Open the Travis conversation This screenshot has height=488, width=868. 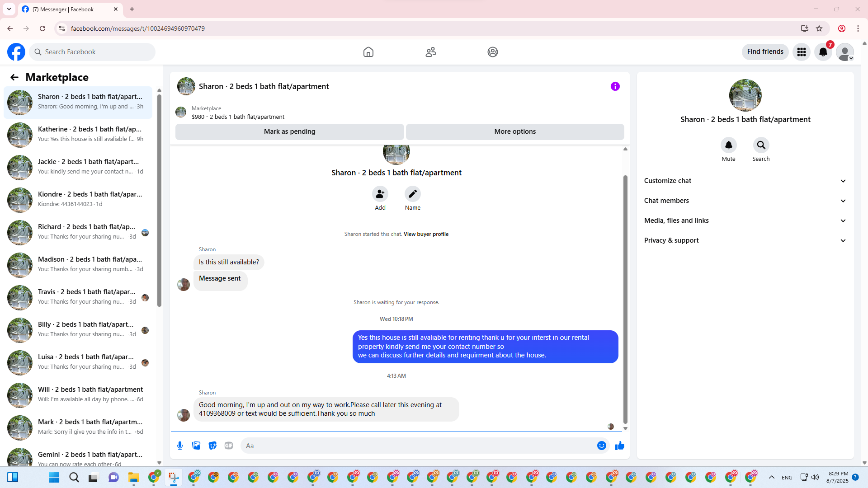coord(78,297)
